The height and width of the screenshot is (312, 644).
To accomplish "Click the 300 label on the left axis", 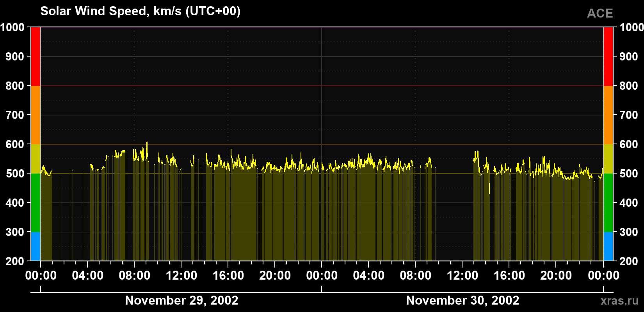I will (x=15, y=232).
